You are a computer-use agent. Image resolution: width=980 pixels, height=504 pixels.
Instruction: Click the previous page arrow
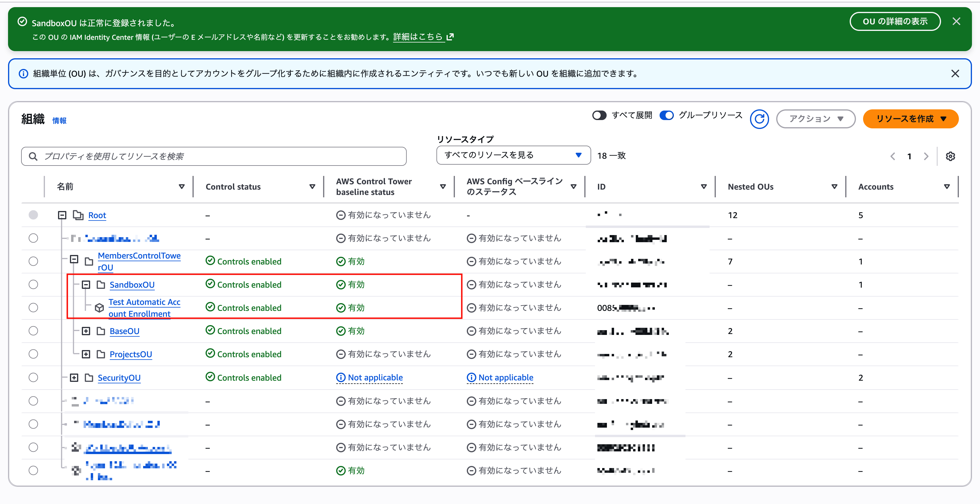(893, 156)
